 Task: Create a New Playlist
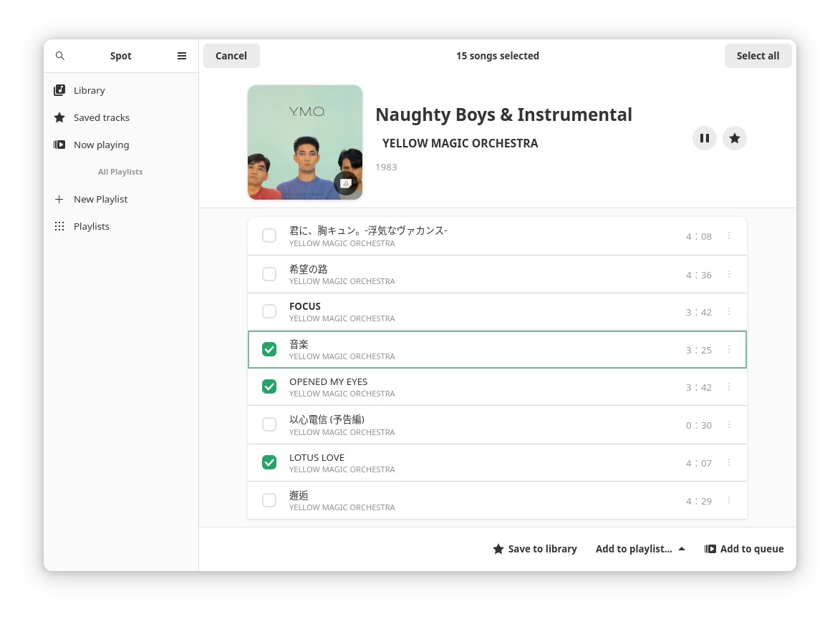100,199
